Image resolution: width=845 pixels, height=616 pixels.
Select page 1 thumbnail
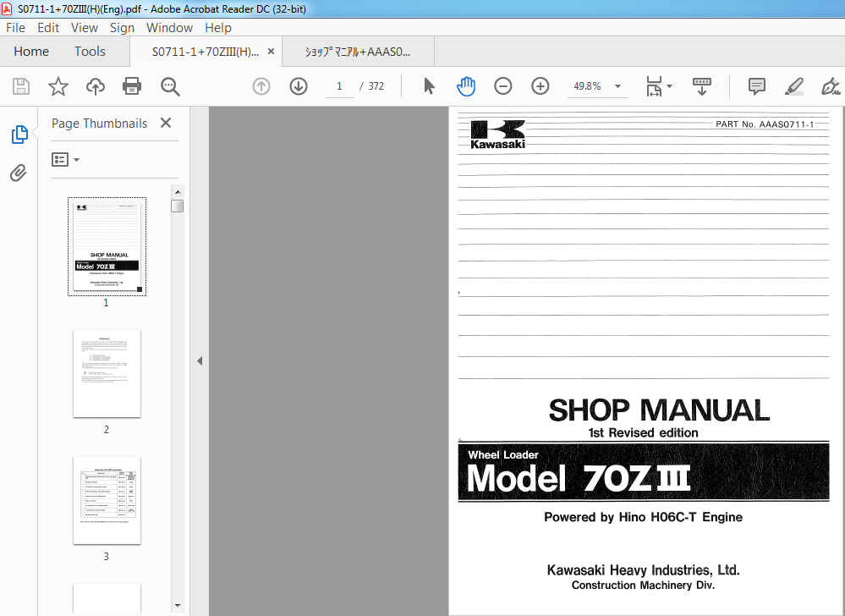[107, 246]
